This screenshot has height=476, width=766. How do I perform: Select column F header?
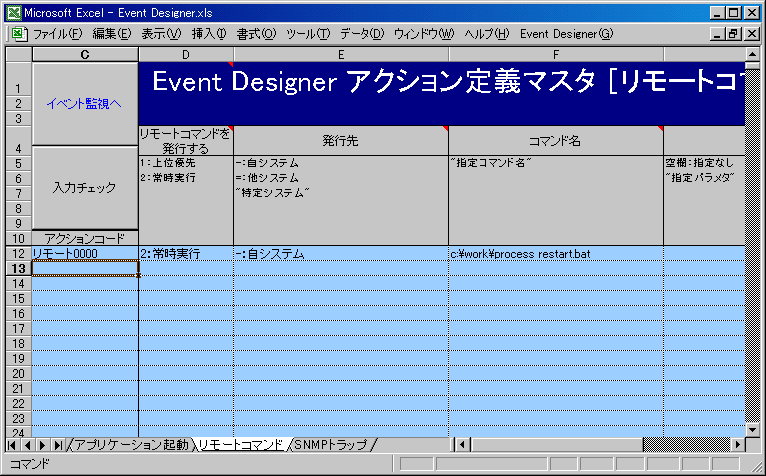556,55
